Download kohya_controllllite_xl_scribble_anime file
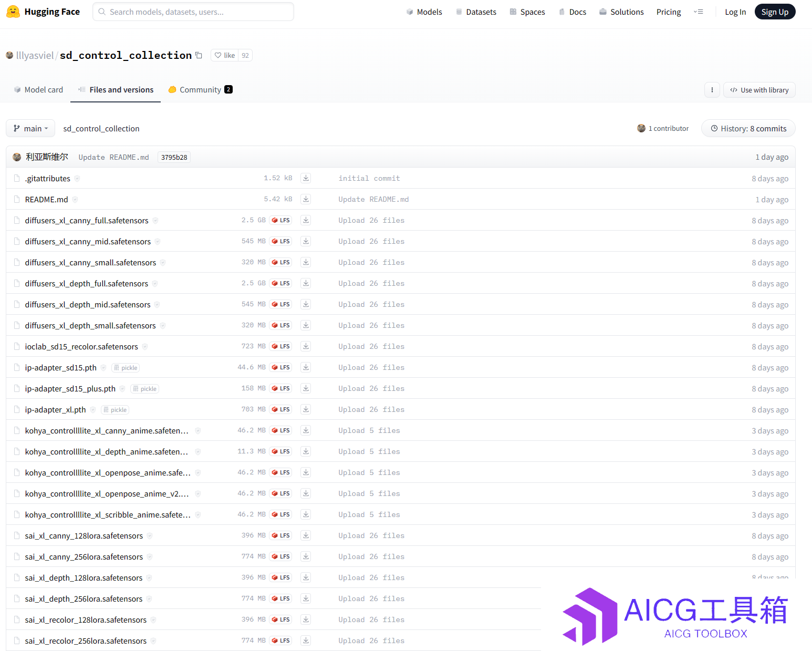 [x=306, y=514]
